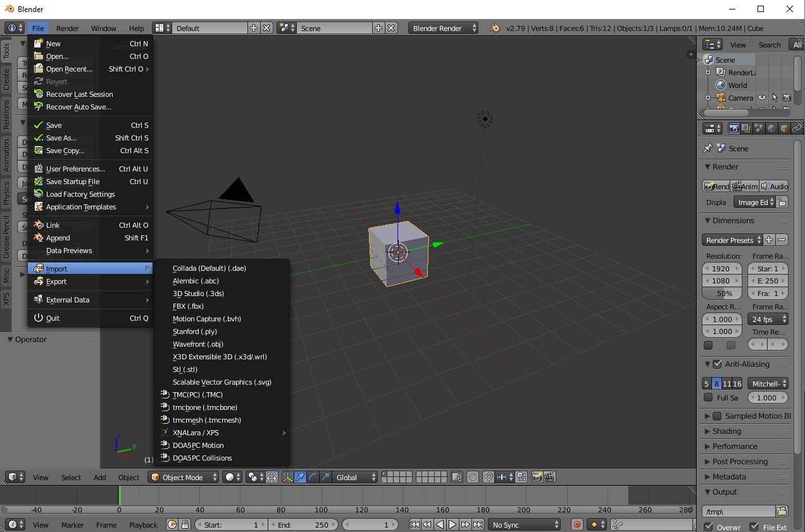
Task: Select anti-aliasing sample count 16
Action: (x=737, y=383)
